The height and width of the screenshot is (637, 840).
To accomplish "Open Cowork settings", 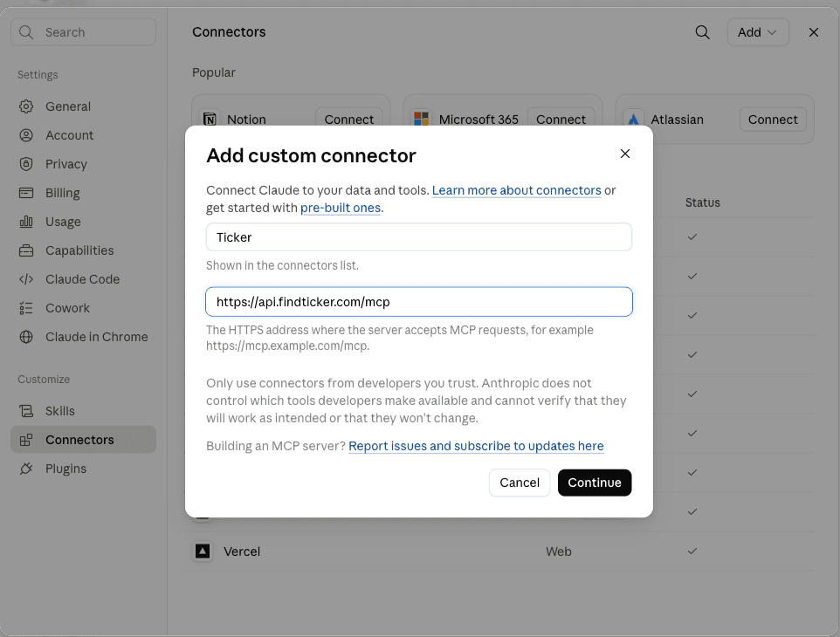I will point(84,308).
